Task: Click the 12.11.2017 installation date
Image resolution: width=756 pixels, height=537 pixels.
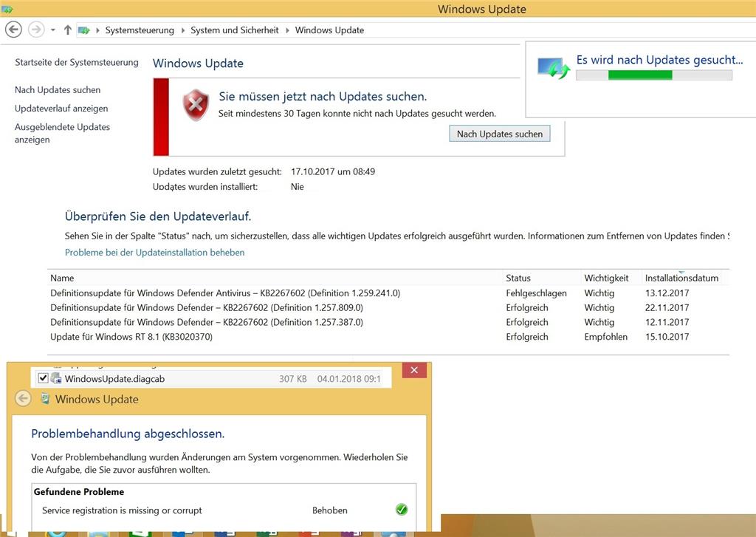Action: pos(667,322)
